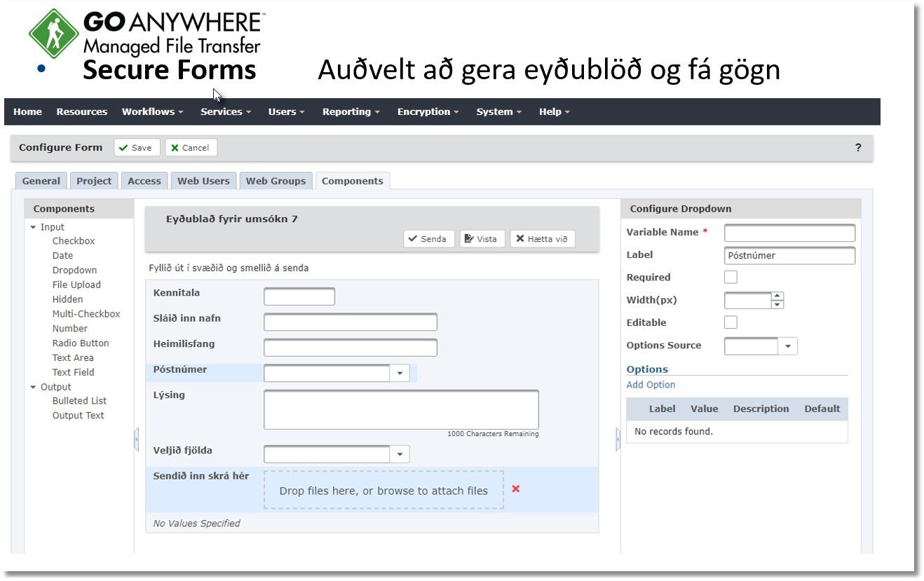Select Output Text component in tree
This screenshot has width=924, height=581.
click(x=78, y=416)
